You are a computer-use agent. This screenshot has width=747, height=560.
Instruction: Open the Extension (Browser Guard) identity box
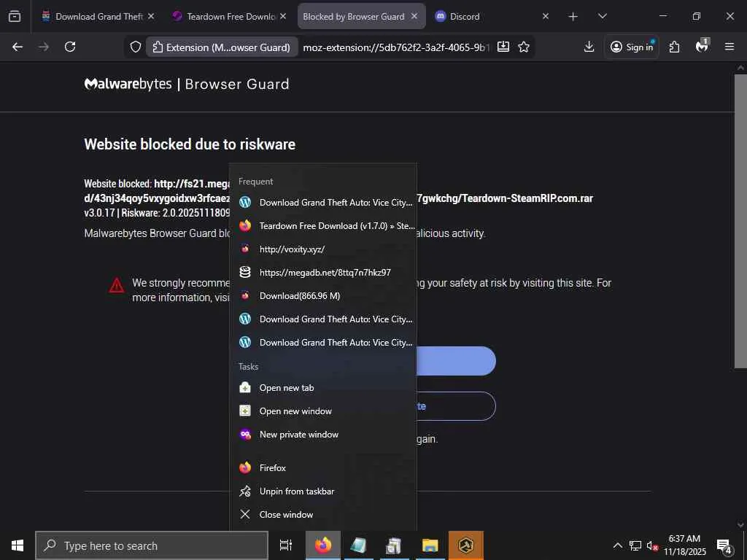point(222,47)
